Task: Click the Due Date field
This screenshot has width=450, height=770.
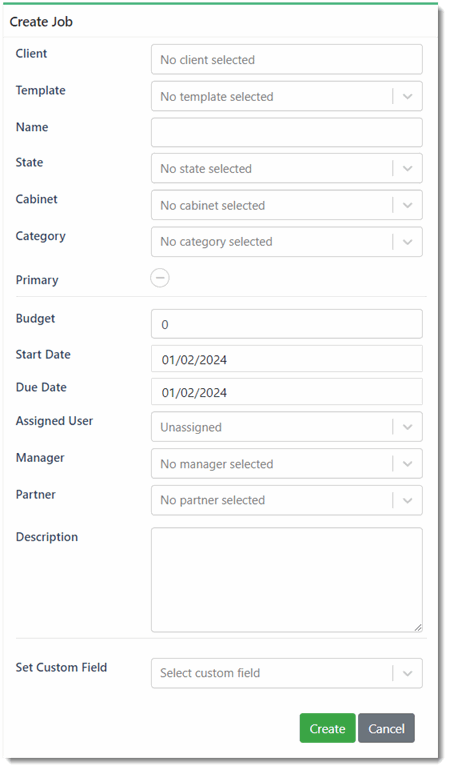Action: click(x=286, y=392)
